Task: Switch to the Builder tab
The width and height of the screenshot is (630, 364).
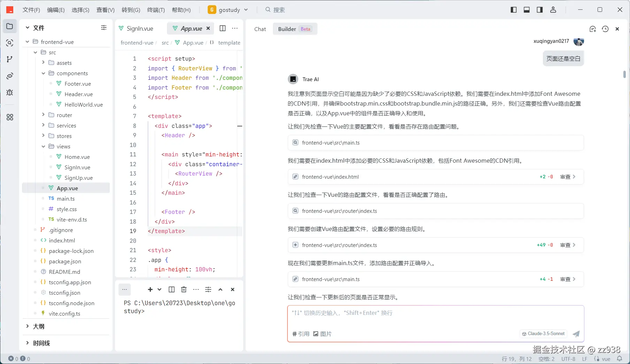Action: tap(294, 29)
